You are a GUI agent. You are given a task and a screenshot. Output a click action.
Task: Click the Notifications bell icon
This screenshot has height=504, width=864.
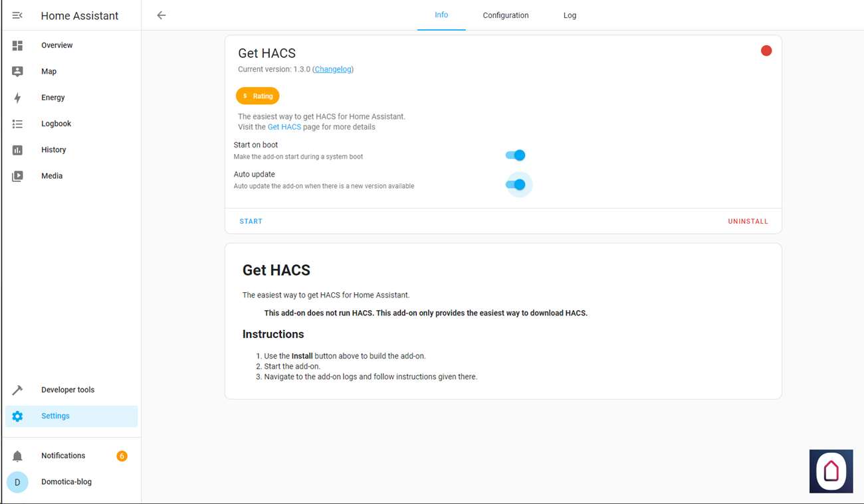[17, 456]
